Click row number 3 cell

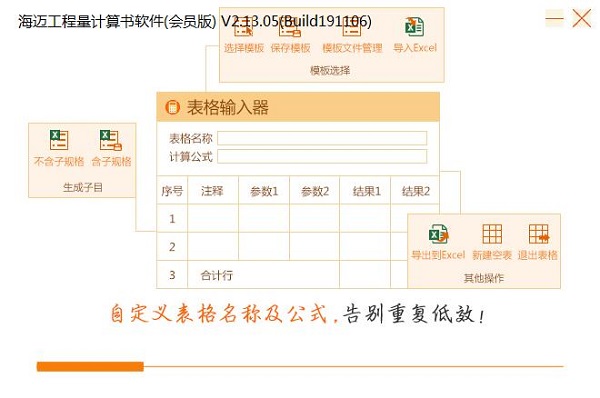tap(172, 275)
